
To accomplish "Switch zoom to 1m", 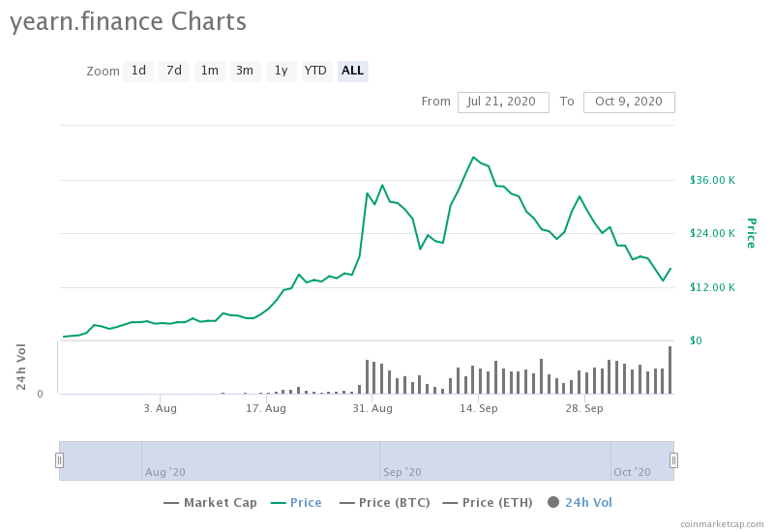I will pos(209,71).
